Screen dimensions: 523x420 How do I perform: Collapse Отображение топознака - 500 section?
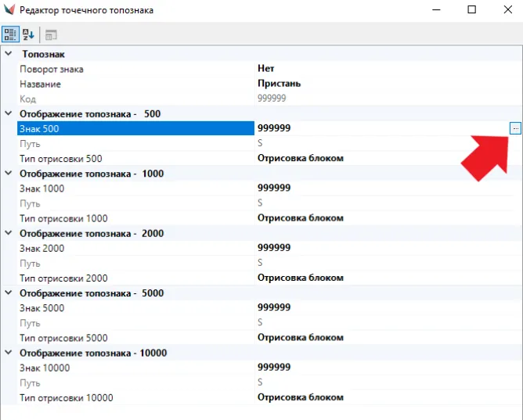click(x=9, y=113)
